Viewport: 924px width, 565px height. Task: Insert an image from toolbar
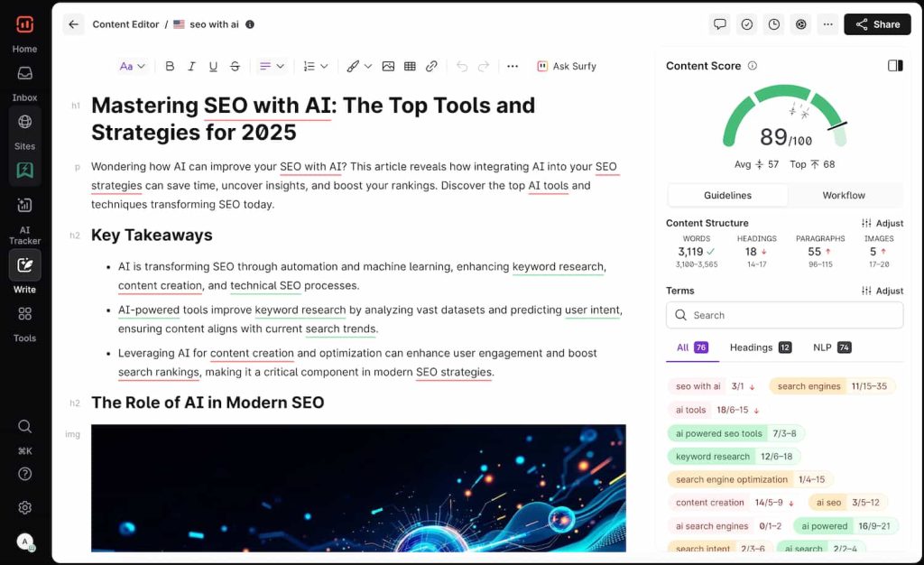coord(388,66)
